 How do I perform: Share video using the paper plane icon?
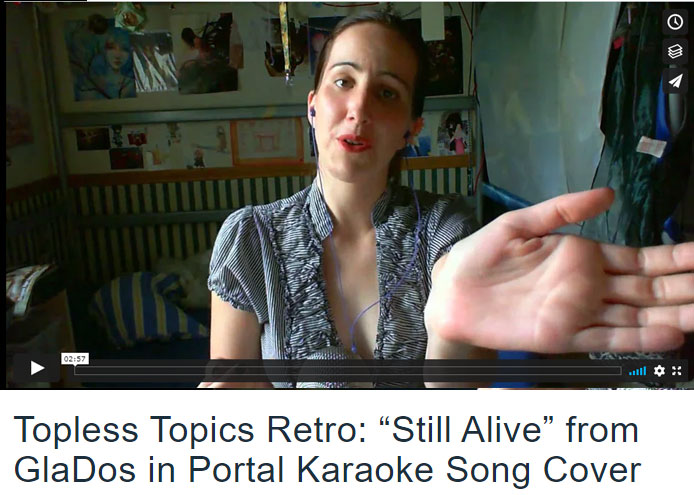[675, 81]
